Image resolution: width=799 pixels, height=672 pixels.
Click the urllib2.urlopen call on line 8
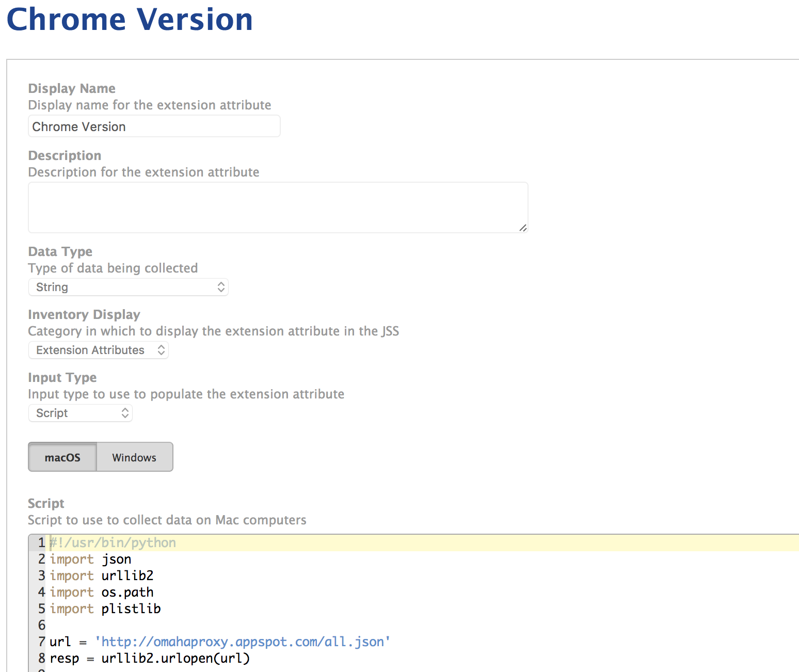[x=174, y=658]
